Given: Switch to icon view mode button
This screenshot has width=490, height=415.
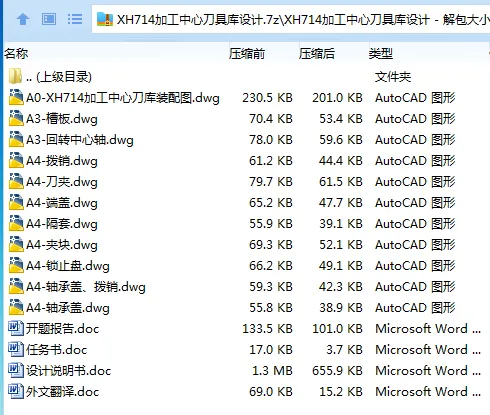Looking at the screenshot, I should (49, 19).
